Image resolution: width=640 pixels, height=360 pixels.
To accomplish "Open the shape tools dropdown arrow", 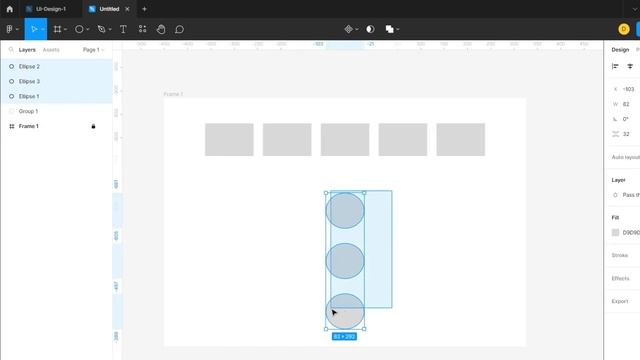I will click(88, 29).
